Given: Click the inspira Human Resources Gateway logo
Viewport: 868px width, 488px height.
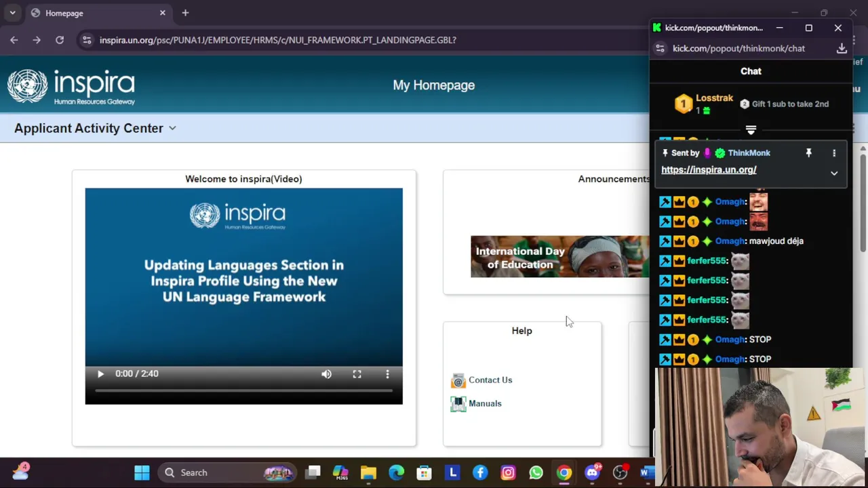Looking at the screenshot, I should tap(71, 87).
